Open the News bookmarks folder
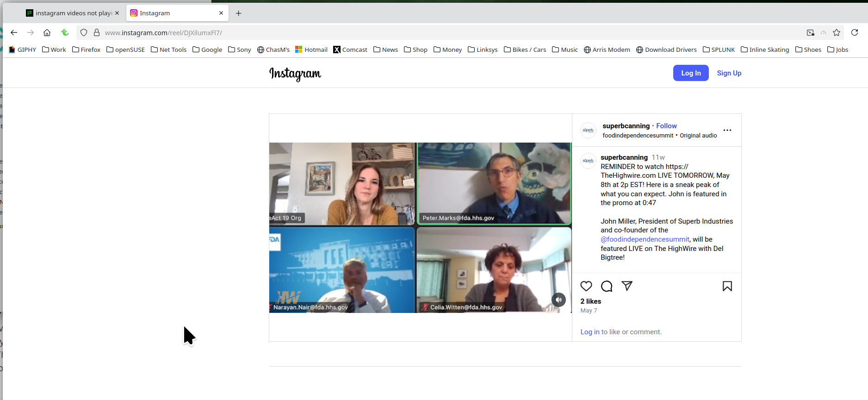The height and width of the screenshot is (400, 868). click(x=385, y=50)
